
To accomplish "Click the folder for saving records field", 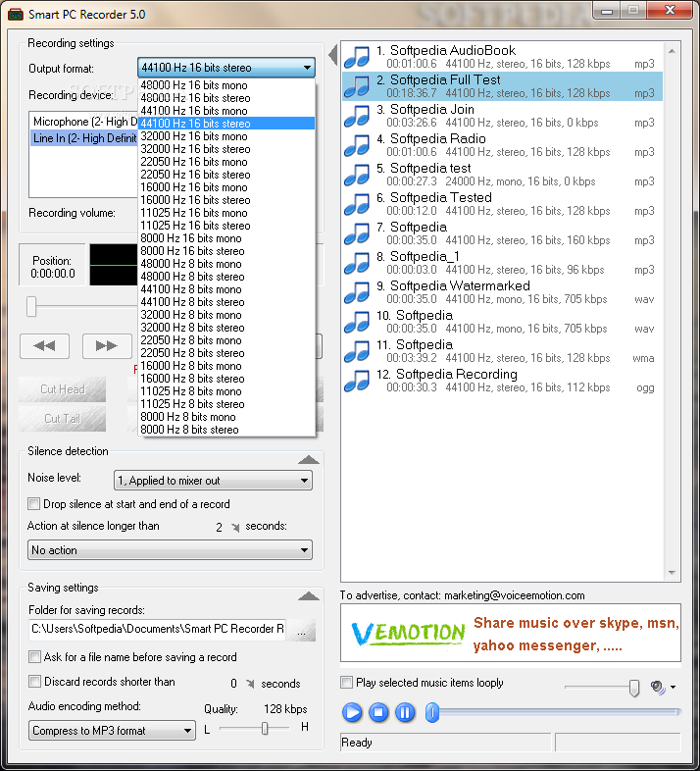I will [x=158, y=629].
